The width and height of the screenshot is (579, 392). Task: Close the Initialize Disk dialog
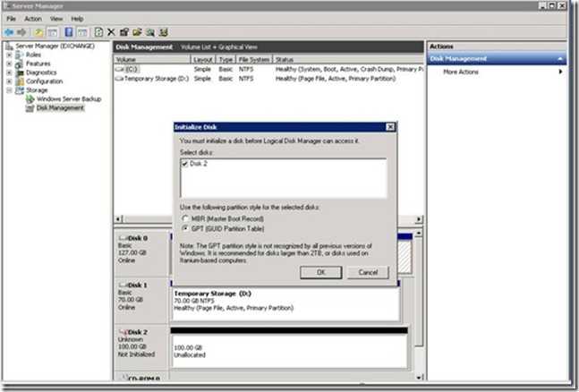point(390,127)
